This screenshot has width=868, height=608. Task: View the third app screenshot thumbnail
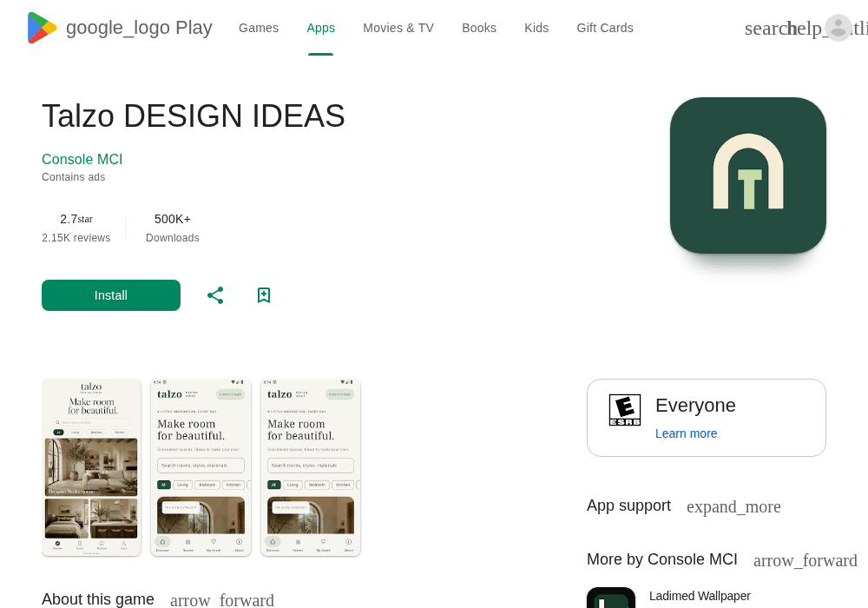311,467
